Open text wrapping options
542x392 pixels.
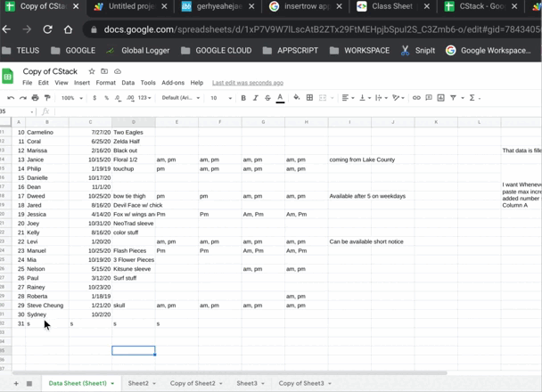pyautogui.click(x=382, y=98)
